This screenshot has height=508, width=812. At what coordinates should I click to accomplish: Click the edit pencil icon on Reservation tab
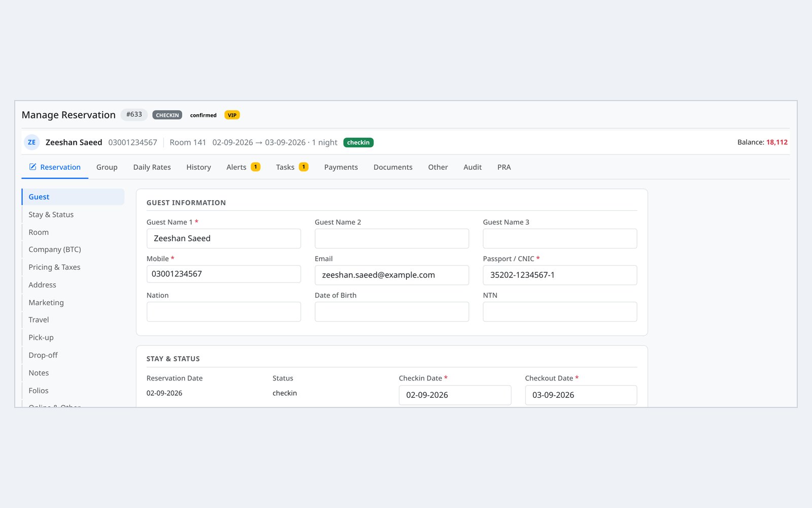click(32, 167)
